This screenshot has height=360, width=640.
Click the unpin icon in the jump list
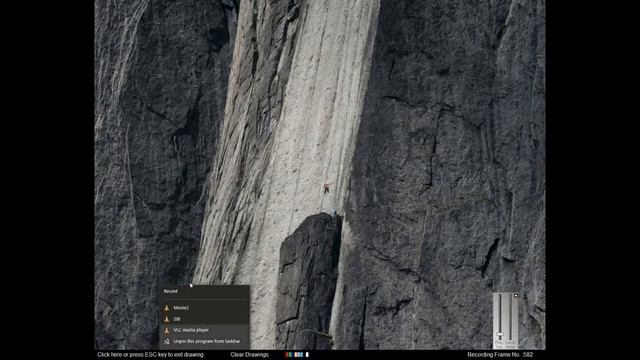tap(167, 341)
